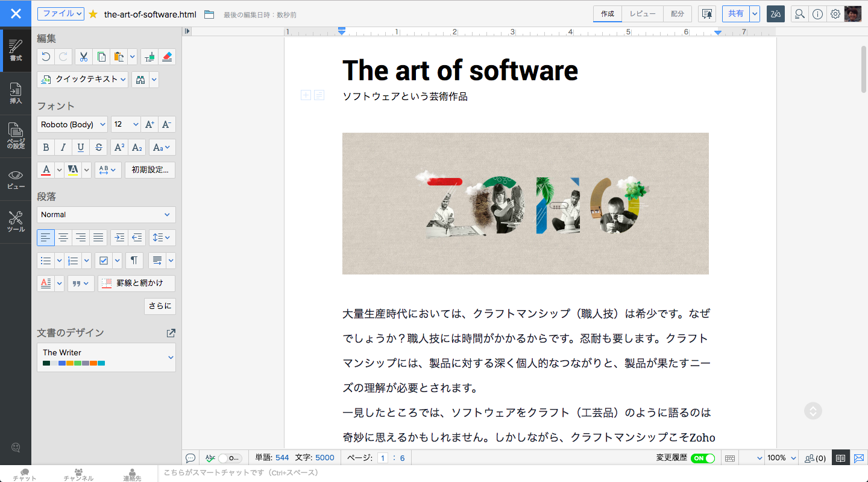Screen dimensions: 868x482
Task: Cut the selection with the scissors icon
Action: point(84,57)
